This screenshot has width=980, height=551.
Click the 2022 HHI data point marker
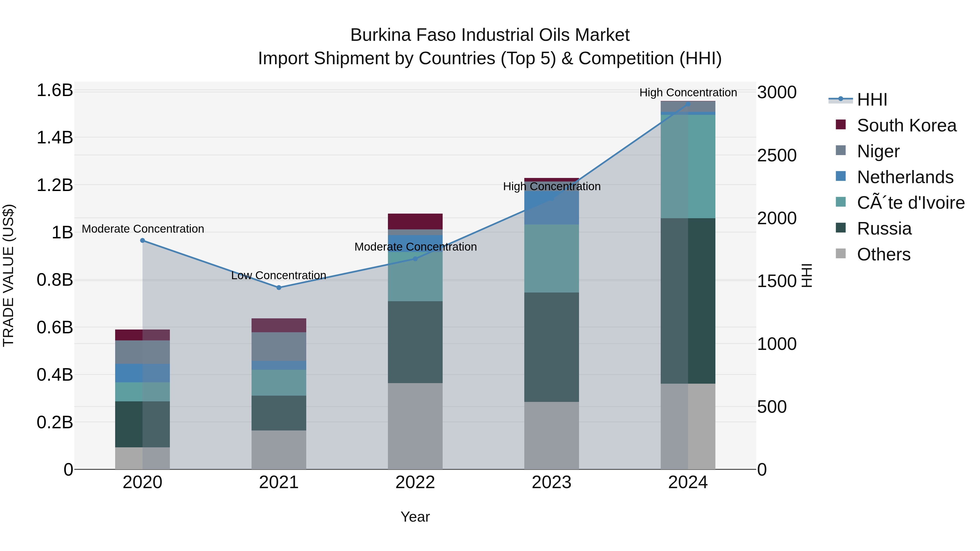point(415,258)
